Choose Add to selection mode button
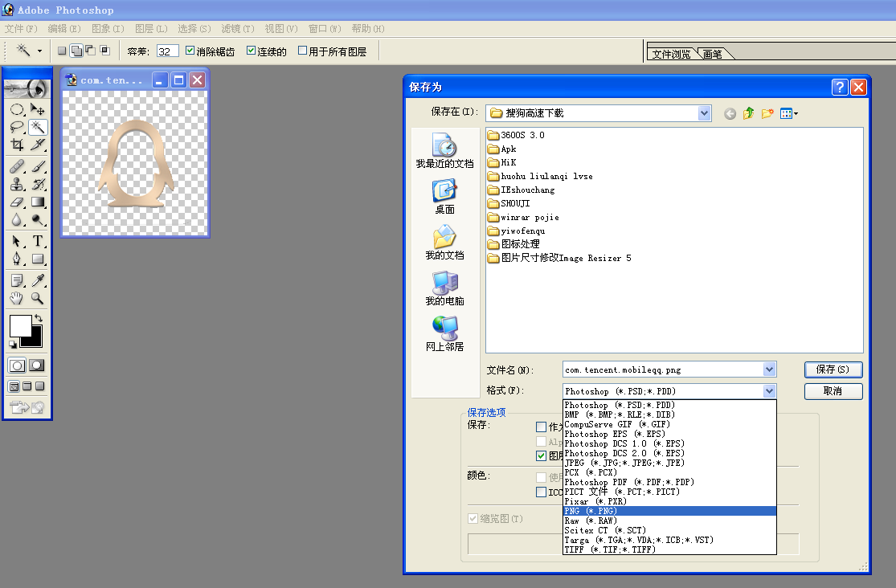The height and width of the screenshot is (588, 896). (x=76, y=51)
